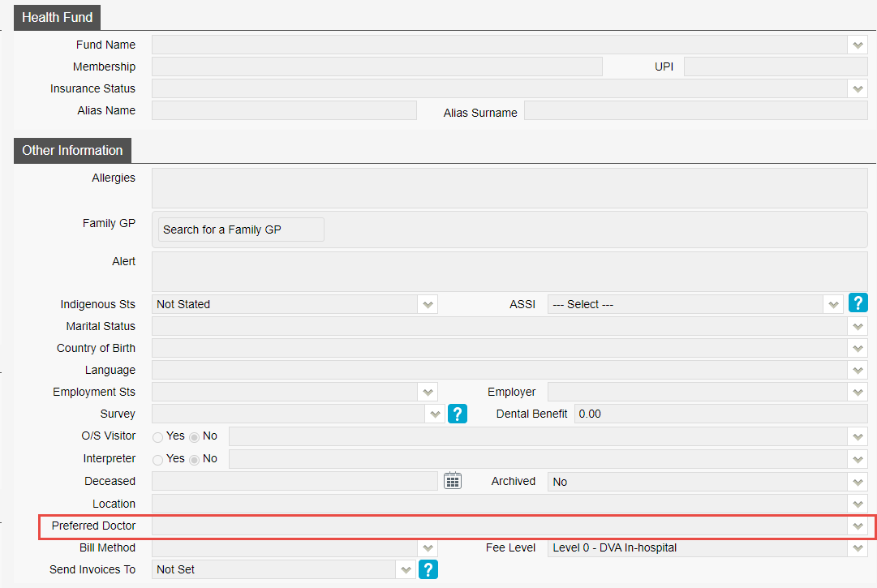
Task: Select Yes for O/S Visitor
Action: pyautogui.click(x=158, y=436)
